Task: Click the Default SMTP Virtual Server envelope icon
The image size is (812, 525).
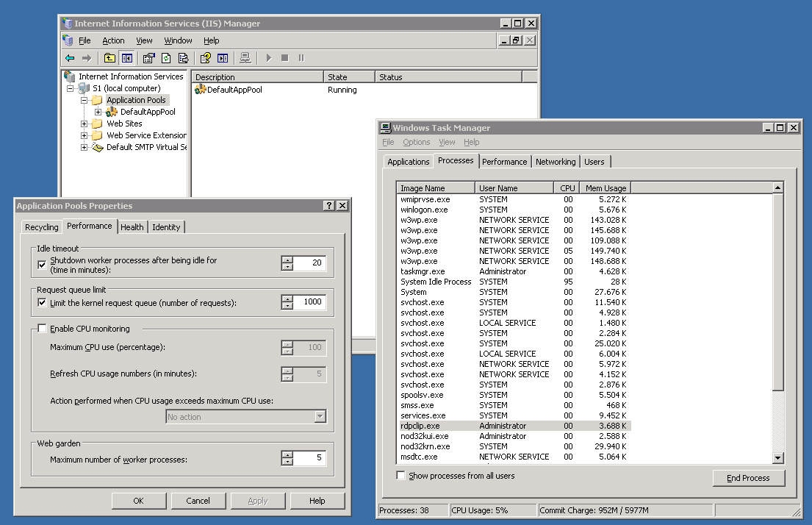Action: tap(97, 148)
